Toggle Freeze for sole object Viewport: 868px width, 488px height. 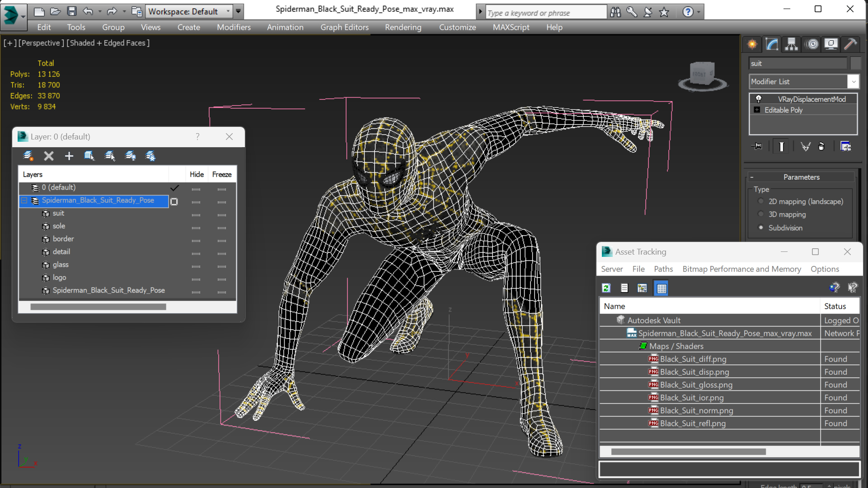(x=221, y=228)
